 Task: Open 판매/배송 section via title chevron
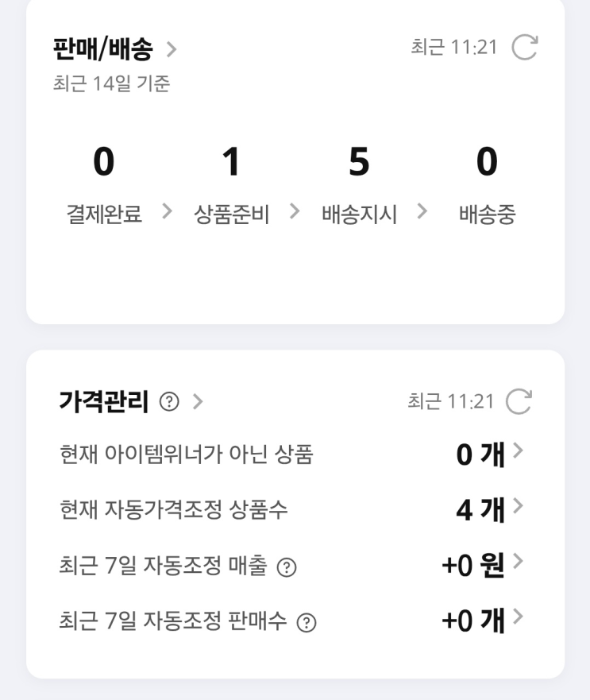(172, 50)
